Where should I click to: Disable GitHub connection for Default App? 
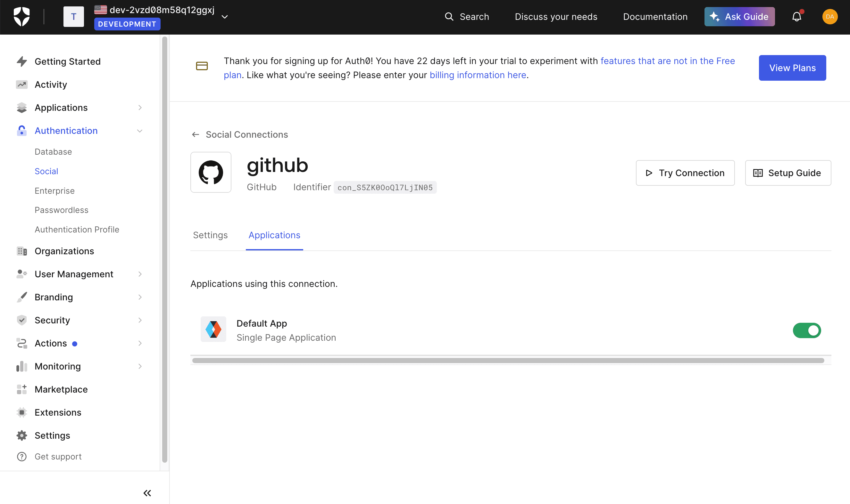(x=807, y=330)
